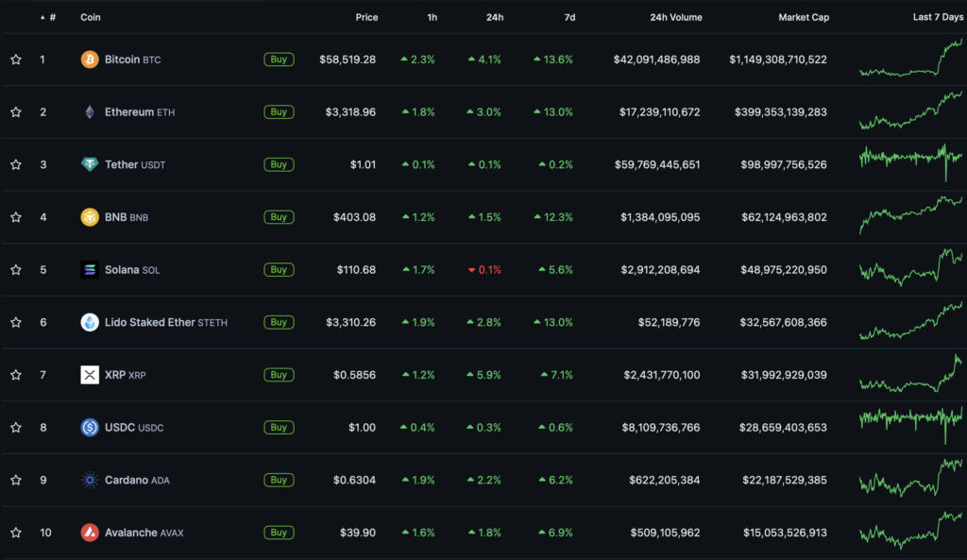Click the Ethereum logo icon
This screenshot has height=560, width=967.
[90, 112]
